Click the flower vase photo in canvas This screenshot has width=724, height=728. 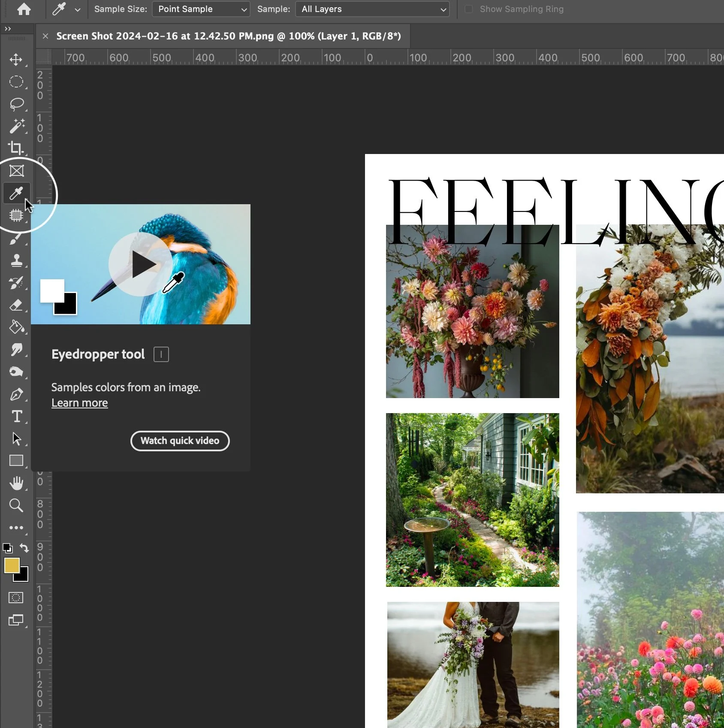coord(472,311)
